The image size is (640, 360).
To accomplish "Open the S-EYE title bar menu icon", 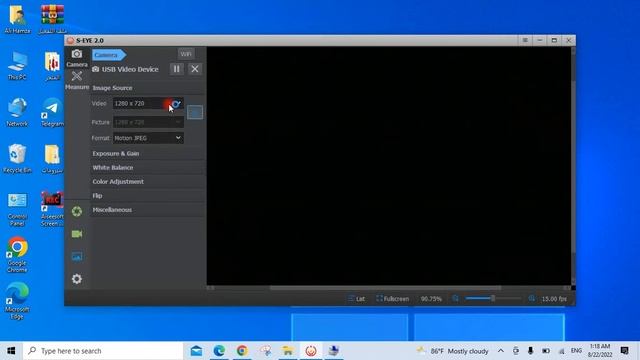I will (525, 40).
